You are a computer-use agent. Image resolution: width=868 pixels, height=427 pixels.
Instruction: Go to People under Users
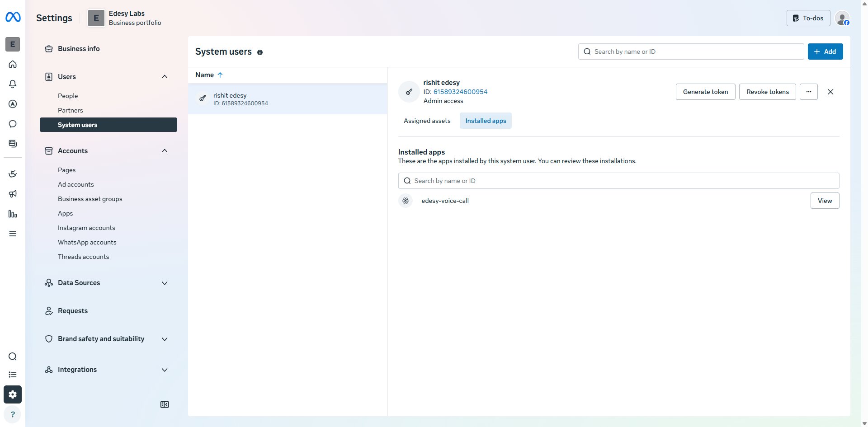click(68, 96)
